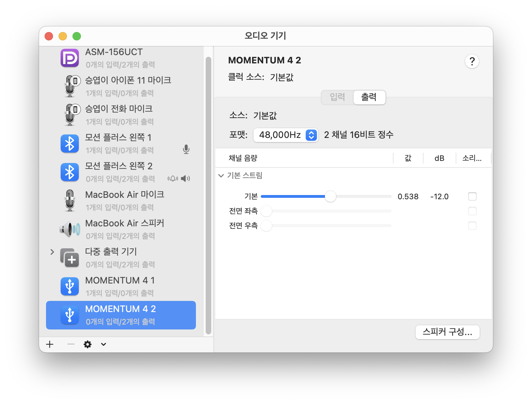Add a new aggregate device with plus

tap(50, 344)
